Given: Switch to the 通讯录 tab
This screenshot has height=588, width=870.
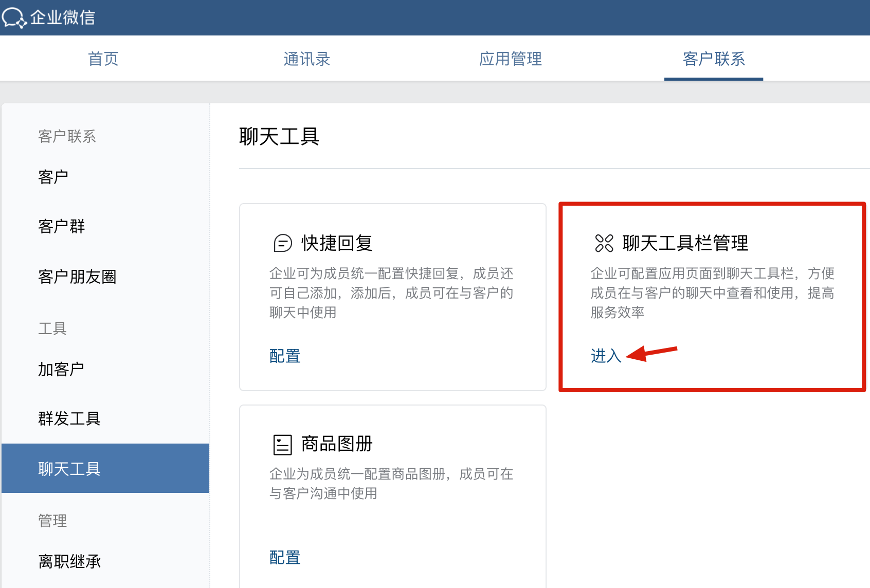Looking at the screenshot, I should [x=306, y=59].
